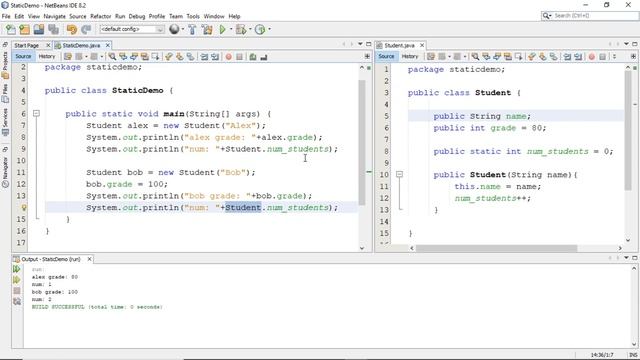Open dropdown arrow next to Run Project
This screenshot has width=640, height=360.
click(x=231, y=29)
